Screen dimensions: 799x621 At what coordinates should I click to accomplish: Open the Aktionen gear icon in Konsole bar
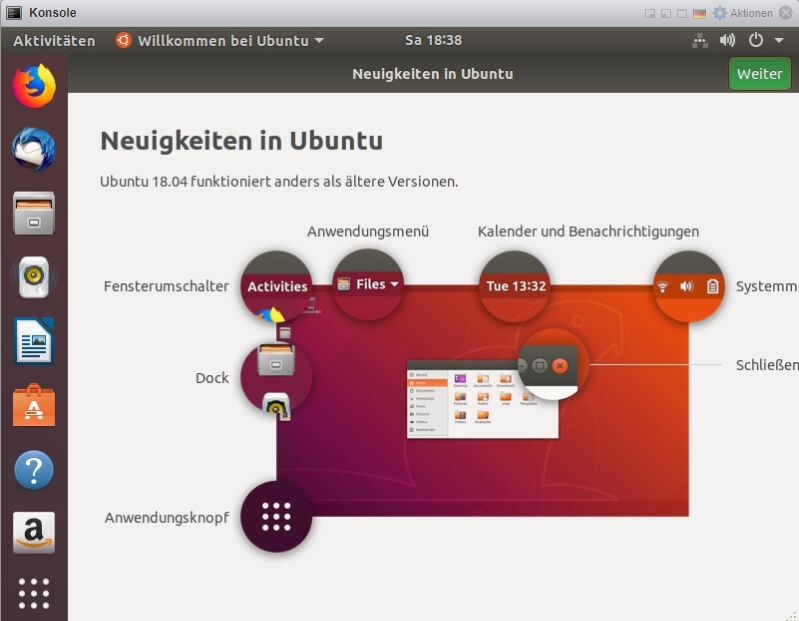click(x=720, y=13)
